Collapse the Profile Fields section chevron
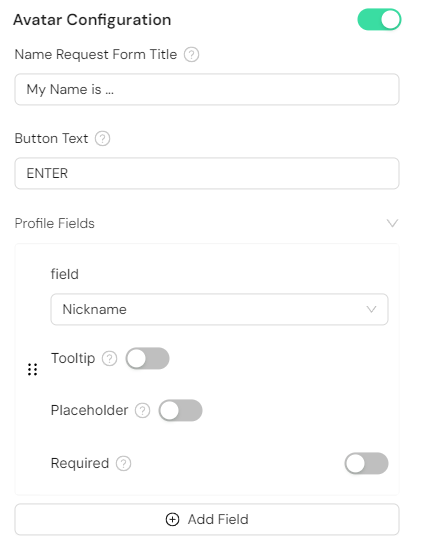This screenshot has height=553, width=422. point(392,223)
